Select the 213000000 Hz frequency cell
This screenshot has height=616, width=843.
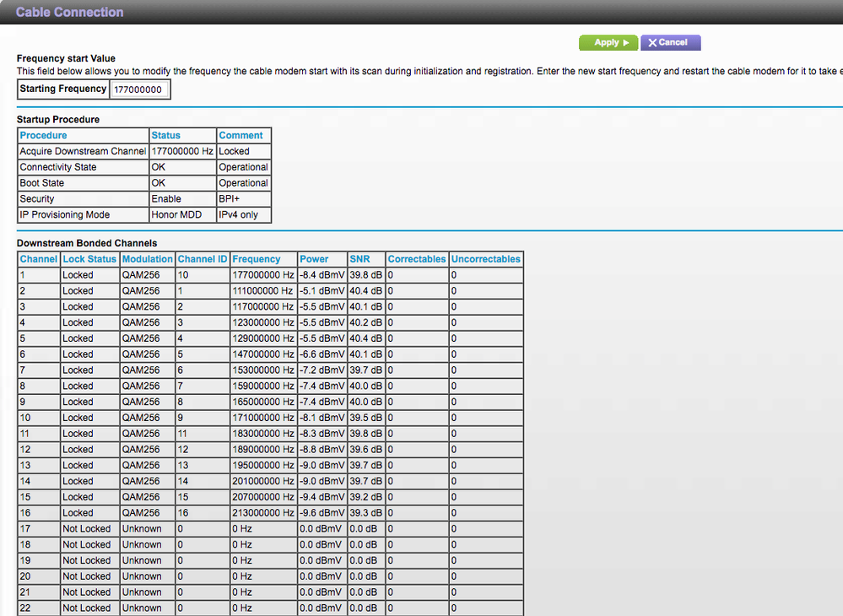pos(262,513)
